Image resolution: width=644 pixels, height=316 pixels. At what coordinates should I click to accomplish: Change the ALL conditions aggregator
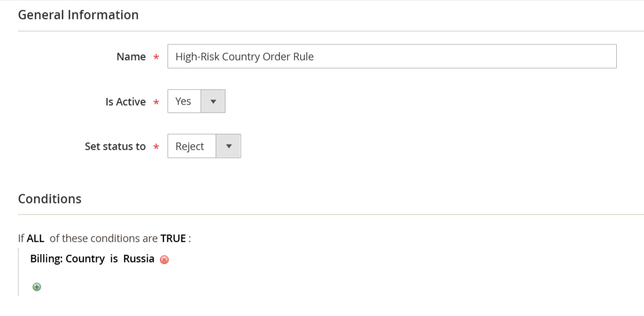pos(35,238)
